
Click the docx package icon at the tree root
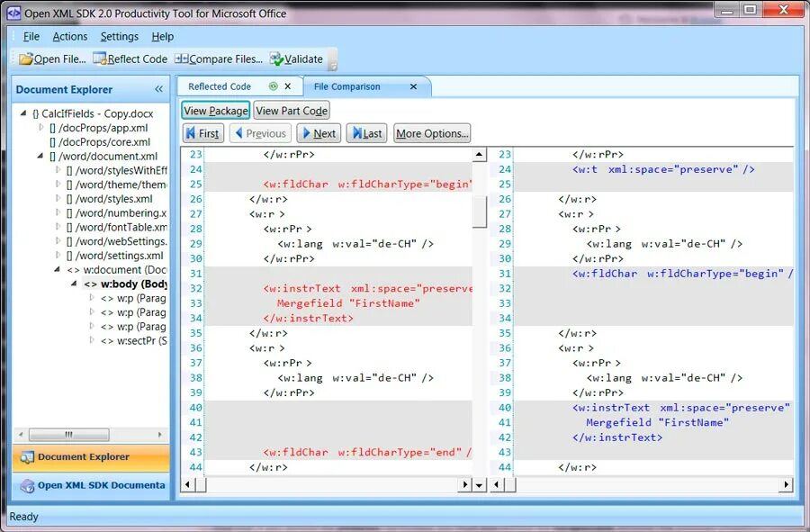(36, 113)
